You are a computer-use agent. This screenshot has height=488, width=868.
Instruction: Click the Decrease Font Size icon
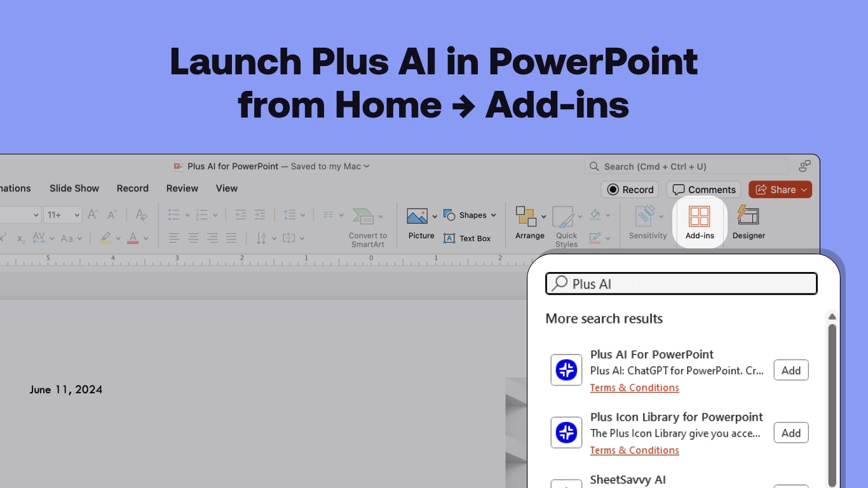click(x=112, y=215)
